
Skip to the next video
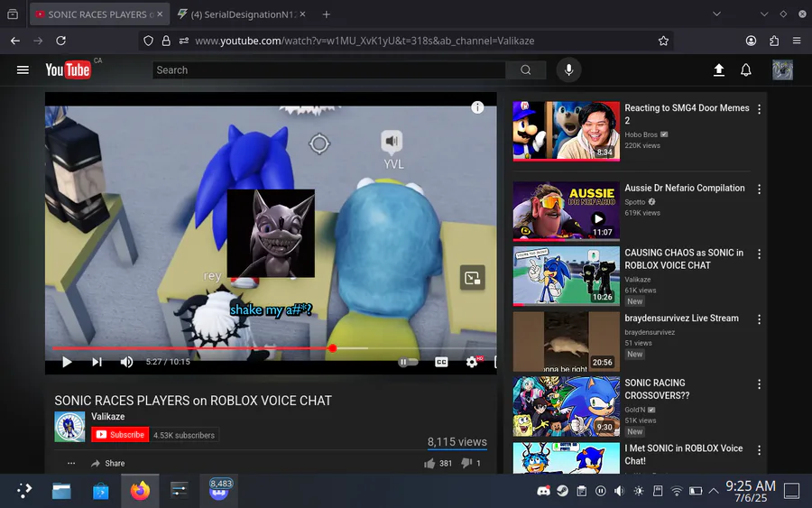pyautogui.click(x=97, y=362)
